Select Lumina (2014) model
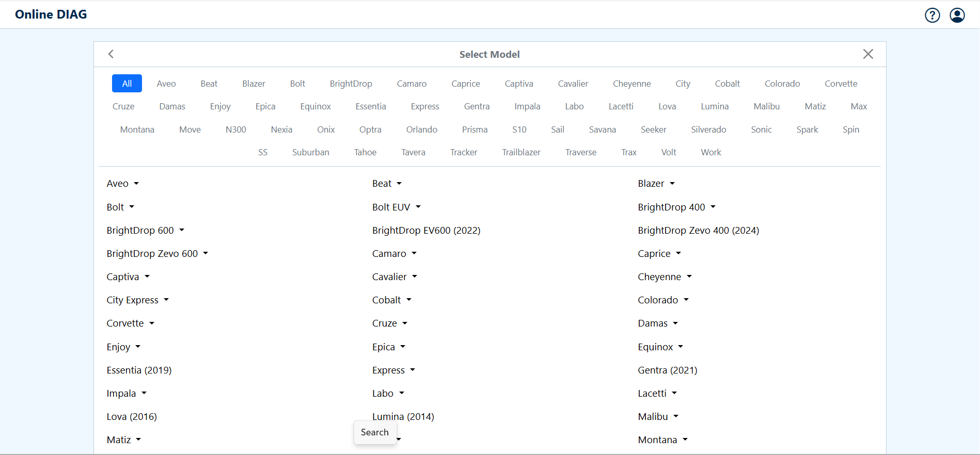Screen dimensions: 980x455 (x=403, y=416)
